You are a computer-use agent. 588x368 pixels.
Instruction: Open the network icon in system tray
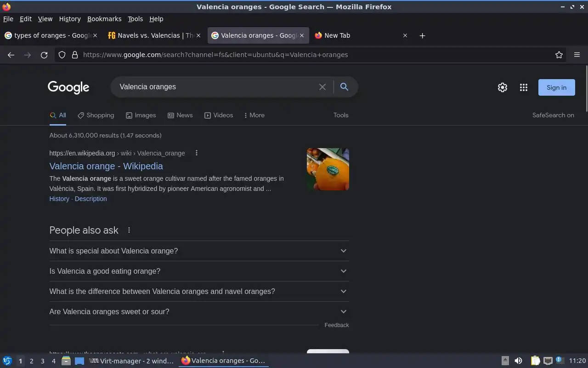click(x=548, y=361)
